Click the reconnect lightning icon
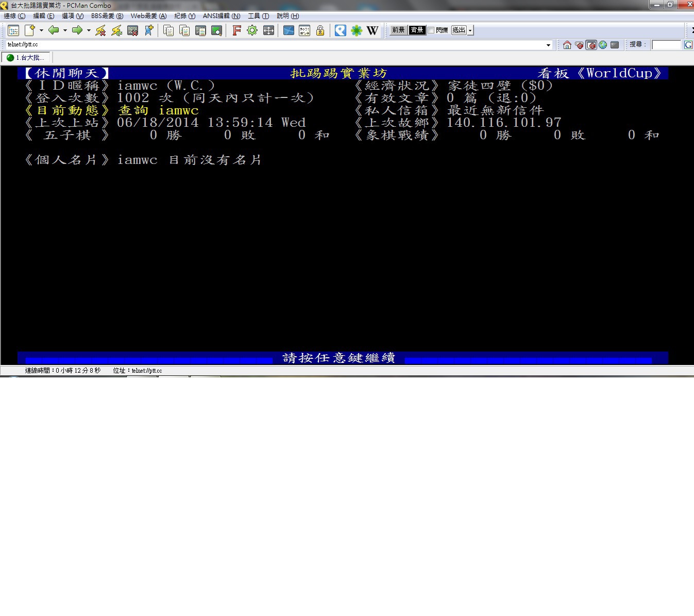The height and width of the screenshot is (616, 694). tap(117, 30)
